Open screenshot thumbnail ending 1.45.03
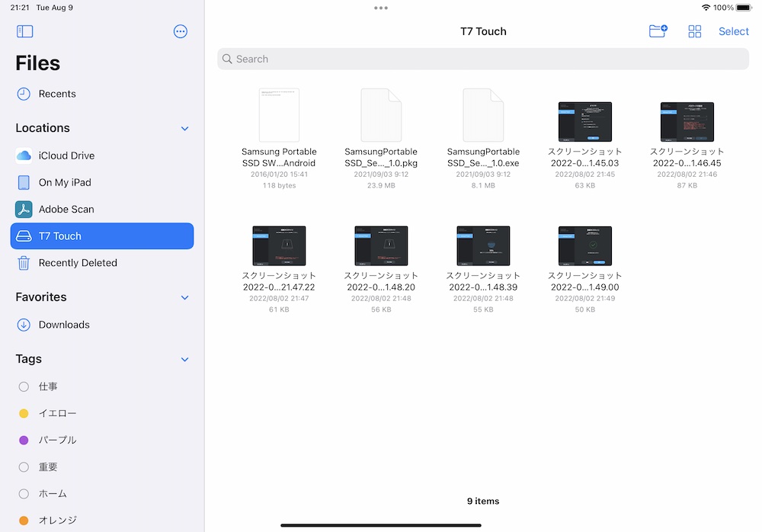Image resolution: width=762 pixels, height=532 pixels. [x=585, y=122]
